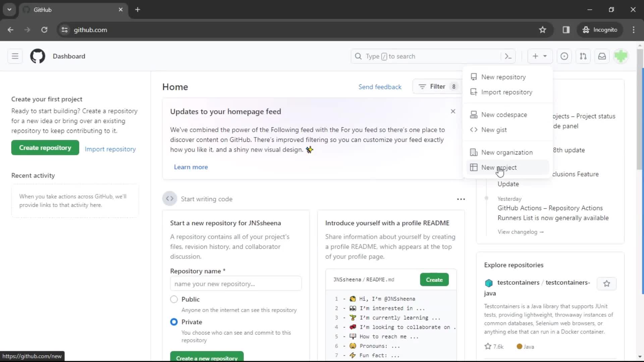Viewport: 644px width, 362px height.
Task: Click the New codespace icon
Action: pos(474,115)
